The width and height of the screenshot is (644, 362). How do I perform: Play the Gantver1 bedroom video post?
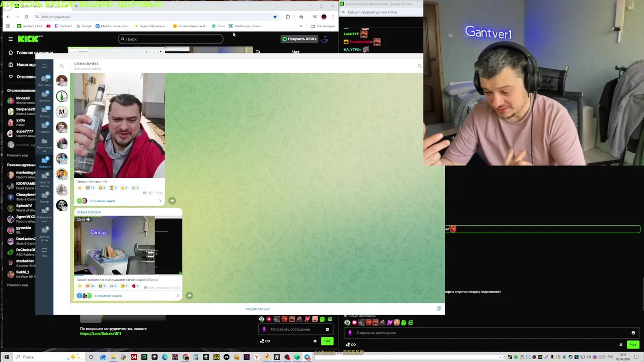[128, 246]
